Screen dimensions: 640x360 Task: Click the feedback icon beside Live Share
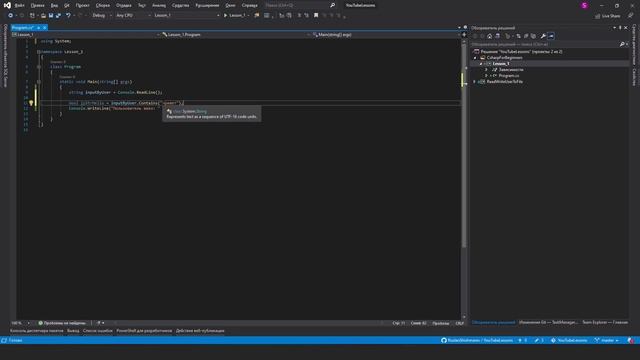(x=630, y=16)
